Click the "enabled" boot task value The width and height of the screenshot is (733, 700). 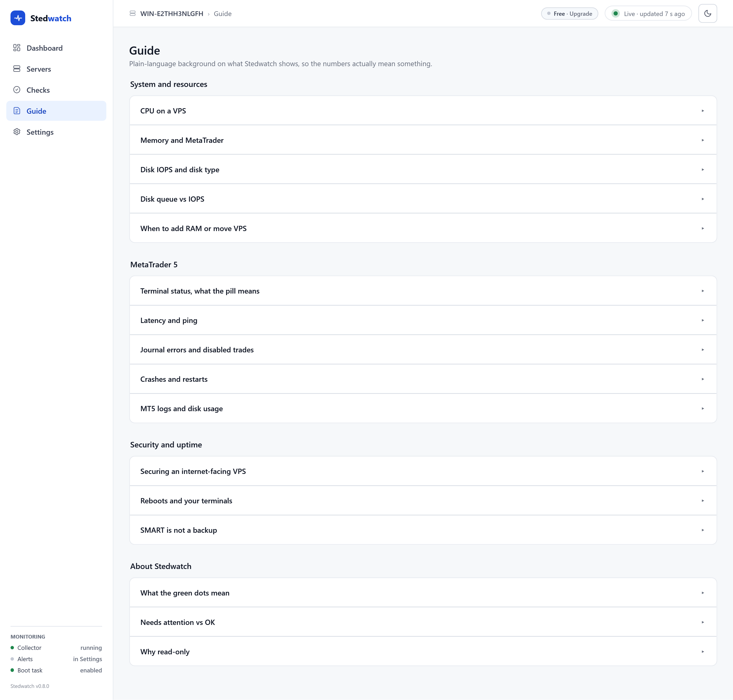click(x=91, y=670)
